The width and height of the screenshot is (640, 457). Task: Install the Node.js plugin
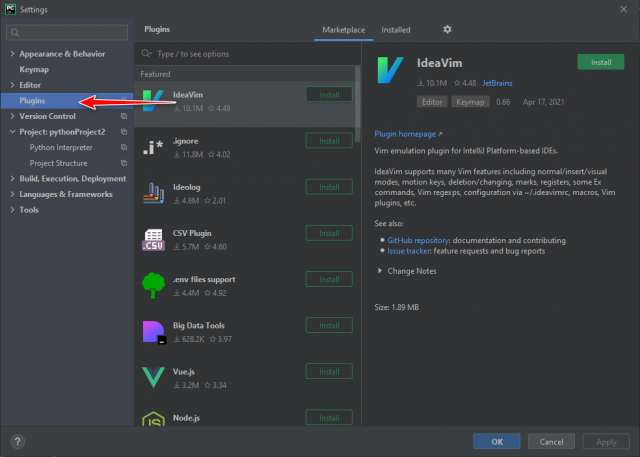[x=329, y=417]
